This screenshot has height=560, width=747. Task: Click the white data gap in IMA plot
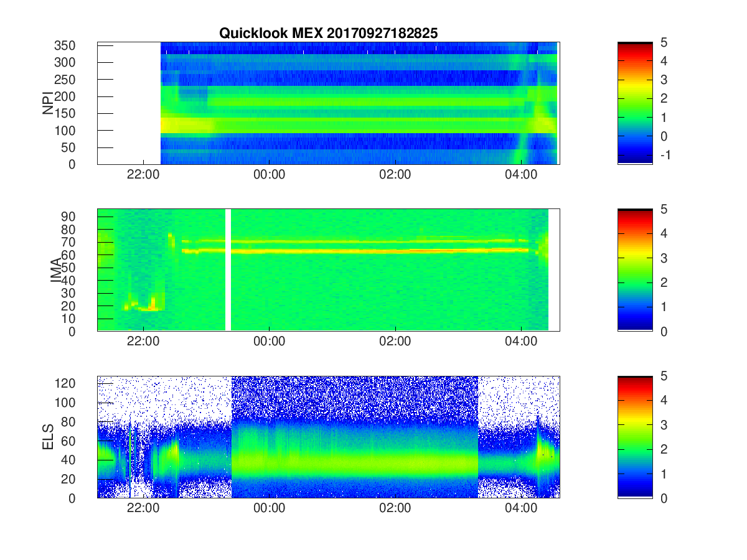[228, 269]
